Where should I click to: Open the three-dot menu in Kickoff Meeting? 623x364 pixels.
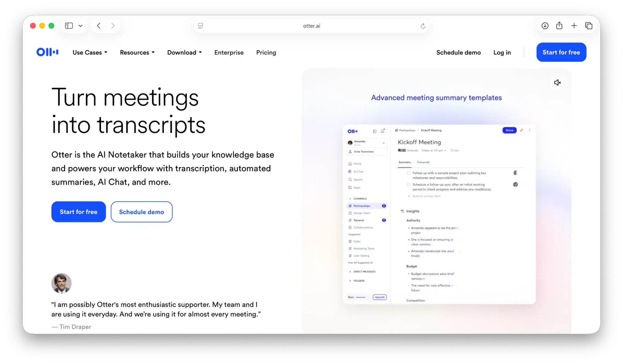point(529,130)
